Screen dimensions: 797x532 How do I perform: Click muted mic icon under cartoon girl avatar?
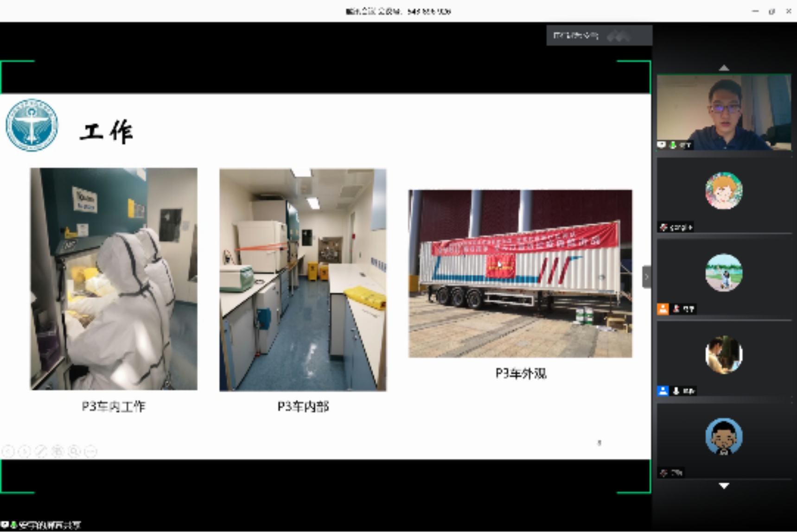(664, 227)
